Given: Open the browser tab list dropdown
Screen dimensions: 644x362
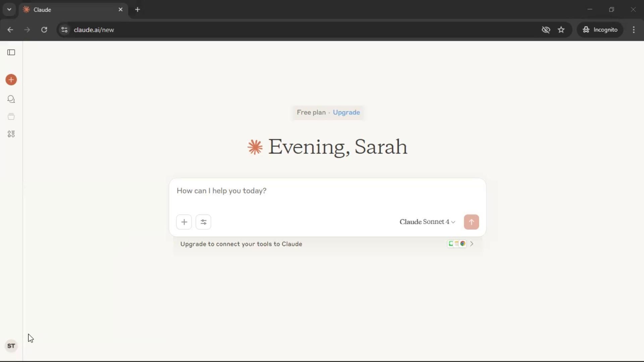Looking at the screenshot, I should point(9,9).
